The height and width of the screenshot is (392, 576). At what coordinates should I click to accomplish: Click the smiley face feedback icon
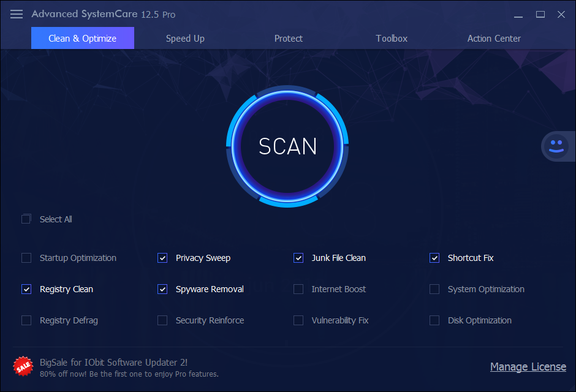click(x=556, y=146)
